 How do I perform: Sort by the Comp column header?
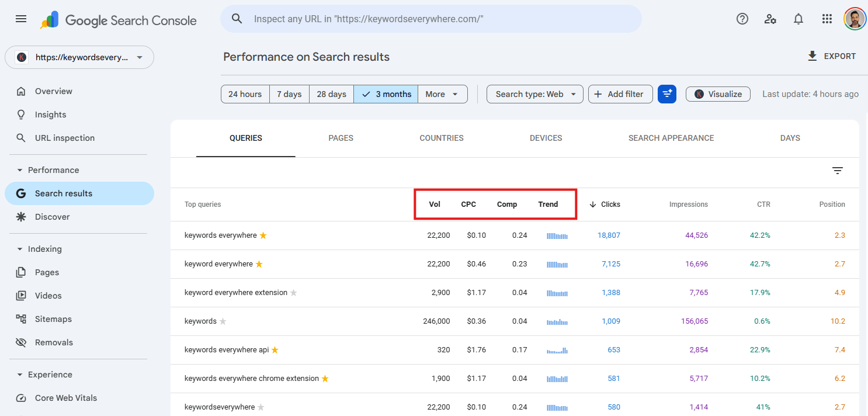[x=507, y=204]
